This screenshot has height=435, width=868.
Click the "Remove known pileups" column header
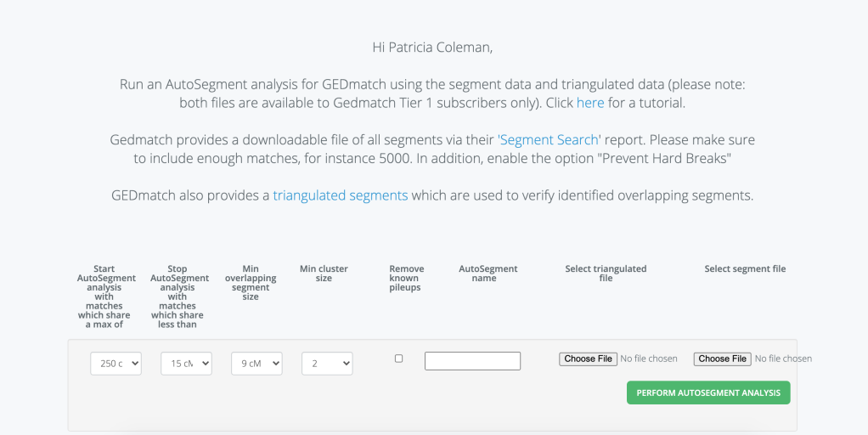(x=406, y=278)
